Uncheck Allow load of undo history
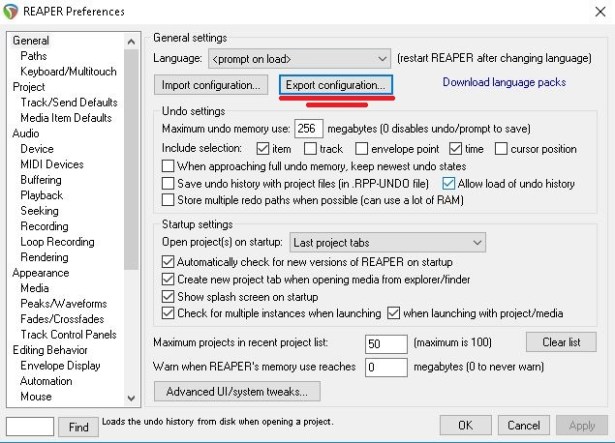The width and height of the screenshot is (615, 443). (449, 184)
